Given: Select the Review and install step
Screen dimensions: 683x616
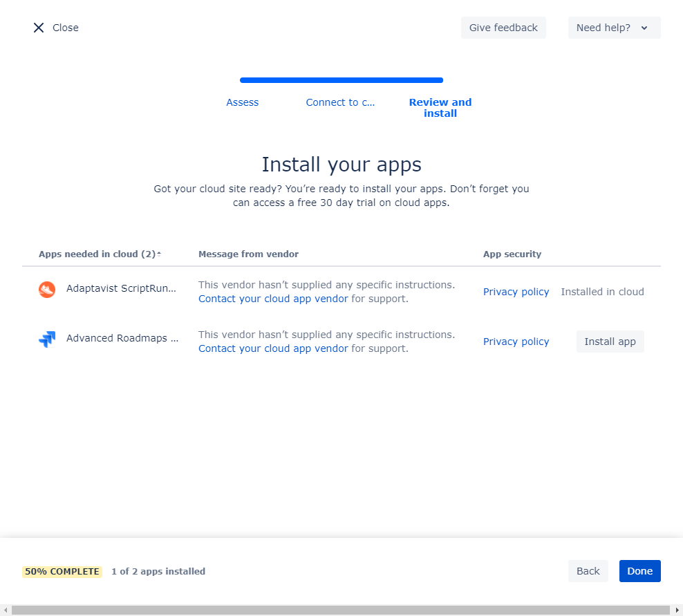Looking at the screenshot, I should point(440,108).
